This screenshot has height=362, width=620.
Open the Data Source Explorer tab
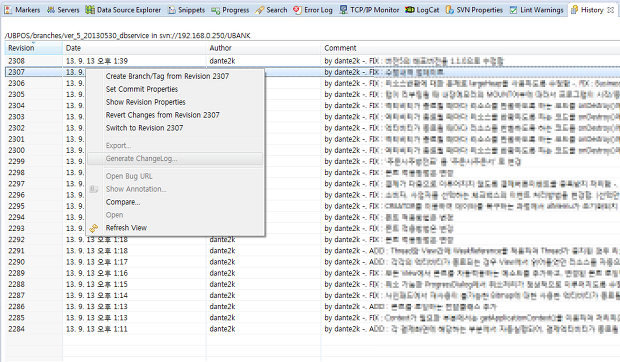pos(123,10)
